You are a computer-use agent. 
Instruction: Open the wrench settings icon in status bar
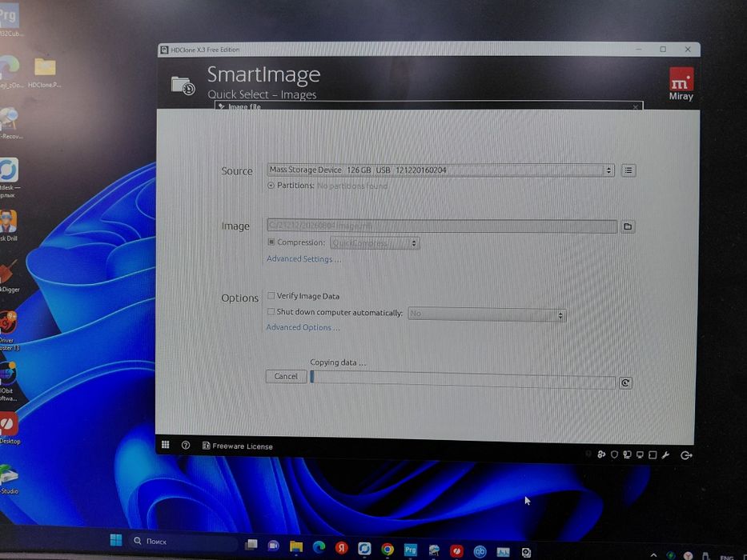tap(665, 455)
